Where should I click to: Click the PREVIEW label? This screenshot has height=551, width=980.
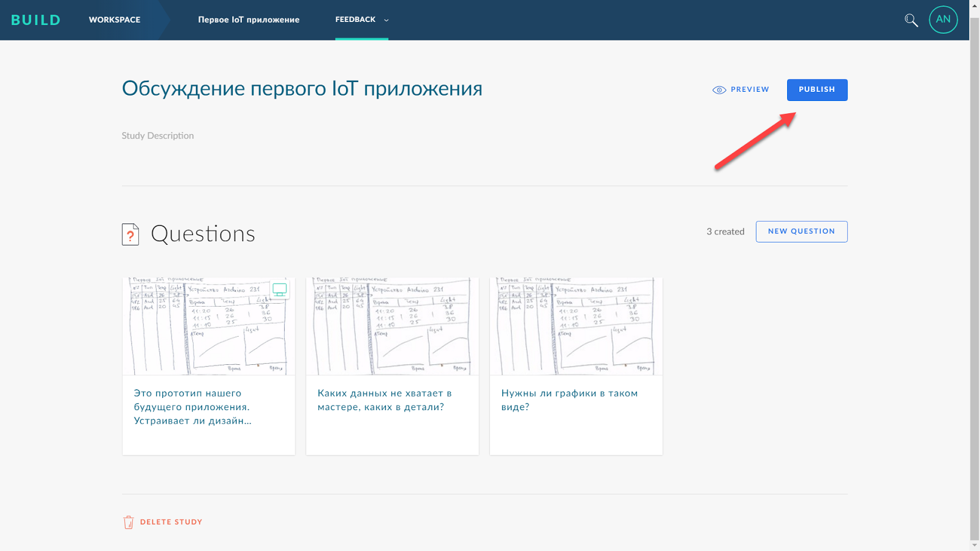tap(750, 89)
